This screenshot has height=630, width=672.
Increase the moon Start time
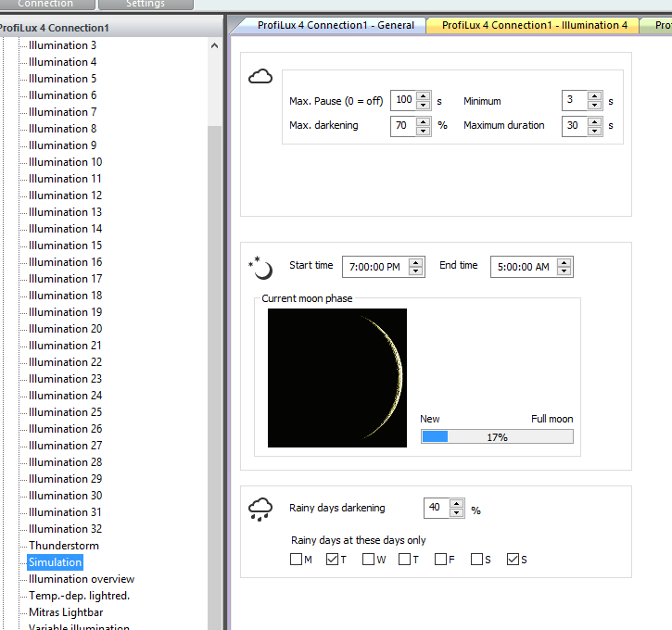416,262
